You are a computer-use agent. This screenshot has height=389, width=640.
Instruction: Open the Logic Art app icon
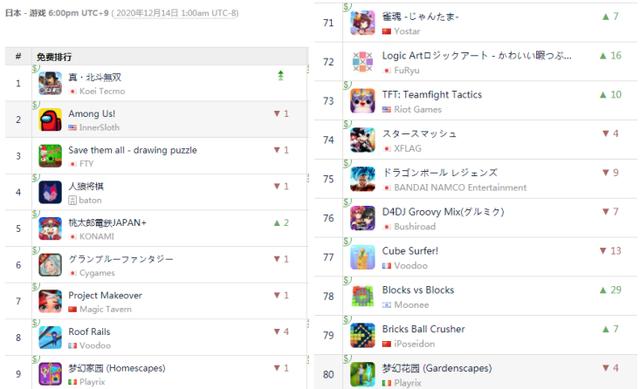(x=362, y=62)
